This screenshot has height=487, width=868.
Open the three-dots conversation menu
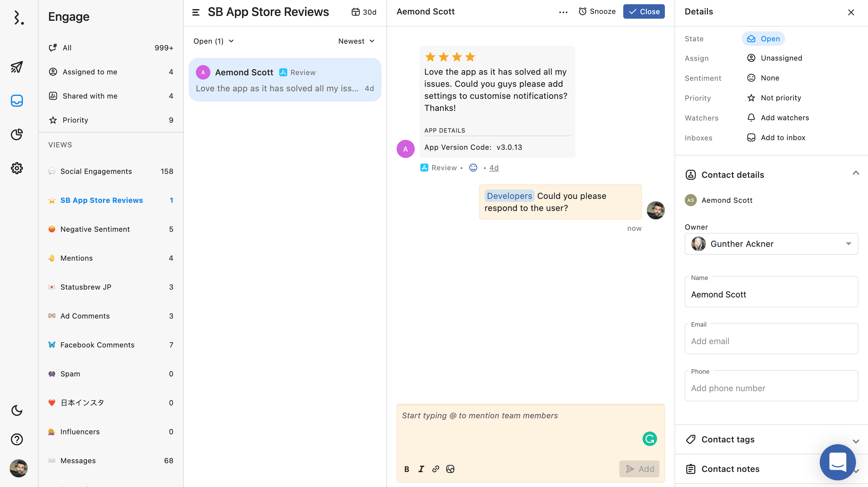563,12
